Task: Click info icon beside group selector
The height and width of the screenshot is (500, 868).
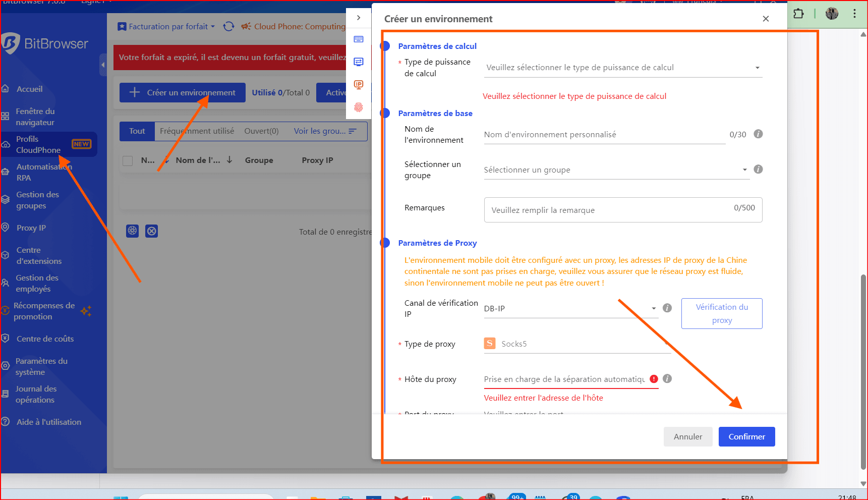Action: point(758,170)
